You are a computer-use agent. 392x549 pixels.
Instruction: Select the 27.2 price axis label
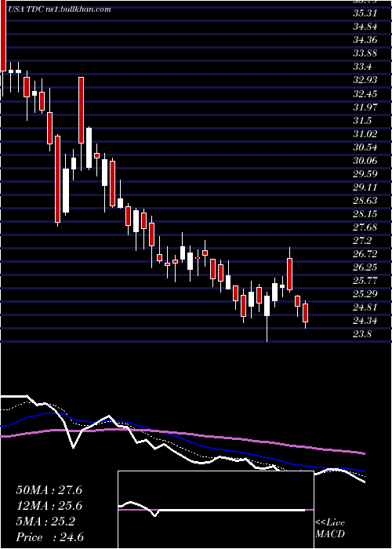(x=362, y=241)
